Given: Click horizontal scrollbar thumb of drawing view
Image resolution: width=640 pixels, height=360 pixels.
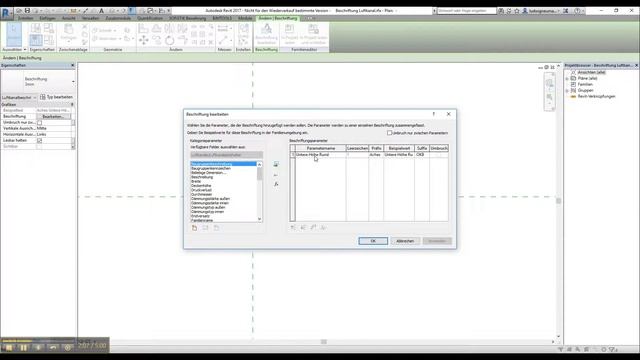Looking at the screenshot, I should (324, 342).
